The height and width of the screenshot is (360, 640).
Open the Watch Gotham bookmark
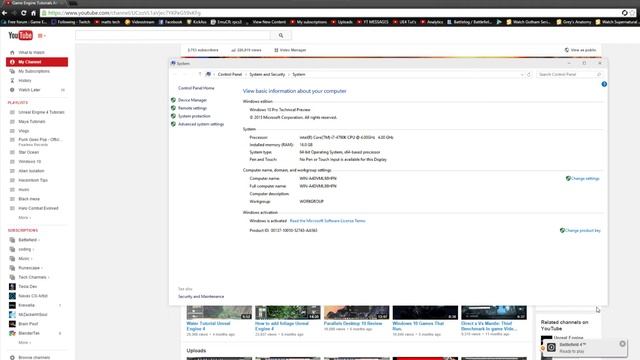(529, 22)
